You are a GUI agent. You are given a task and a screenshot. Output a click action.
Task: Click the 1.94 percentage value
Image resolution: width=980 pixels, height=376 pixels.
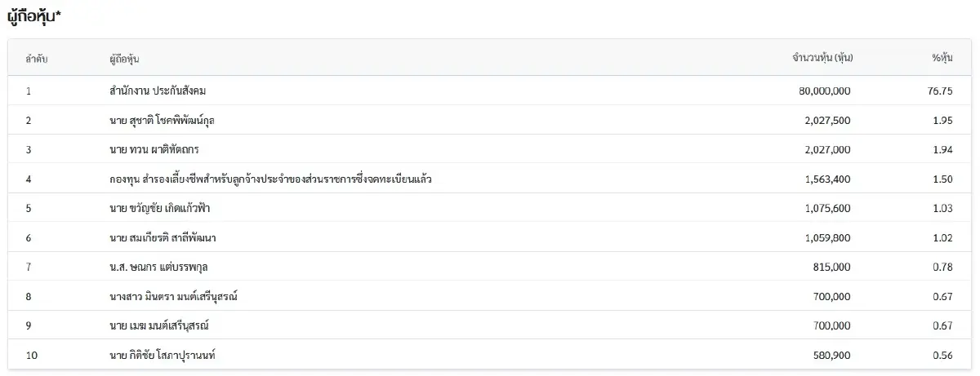tap(942, 150)
